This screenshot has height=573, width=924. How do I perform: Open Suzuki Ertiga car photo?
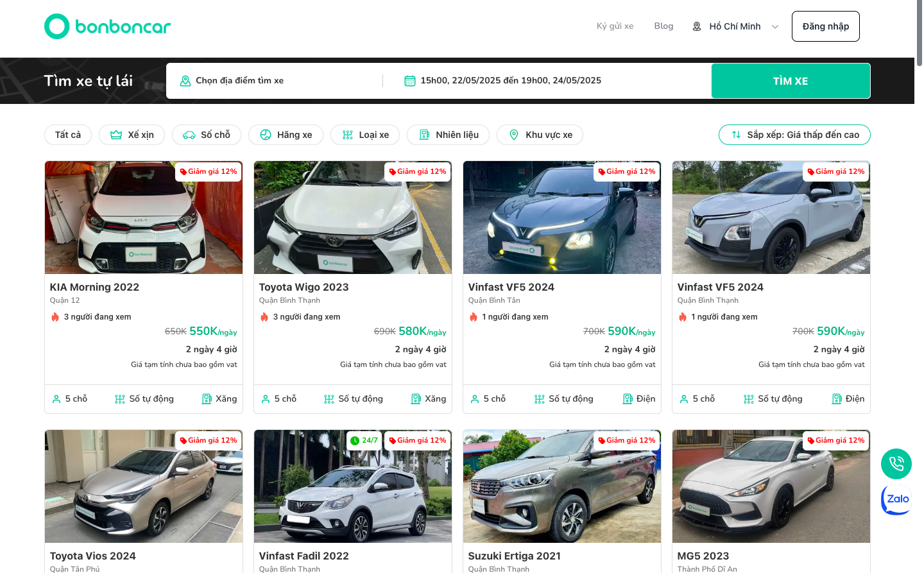point(562,486)
